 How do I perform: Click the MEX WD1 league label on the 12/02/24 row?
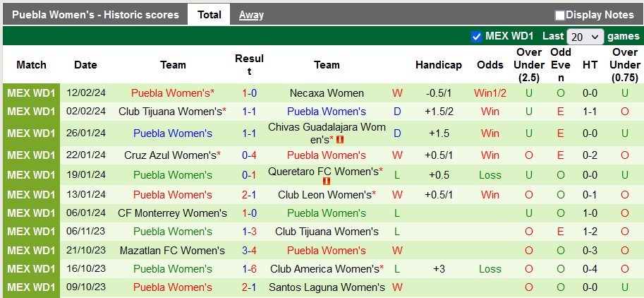point(31,93)
